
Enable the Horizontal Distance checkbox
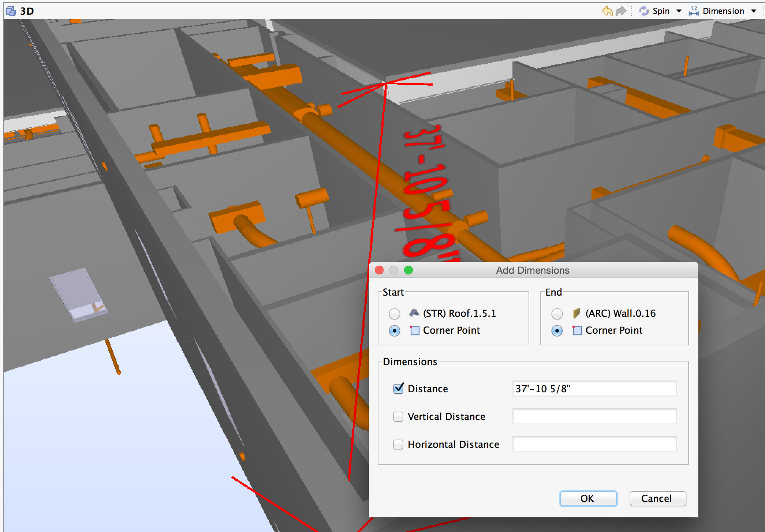click(x=398, y=445)
